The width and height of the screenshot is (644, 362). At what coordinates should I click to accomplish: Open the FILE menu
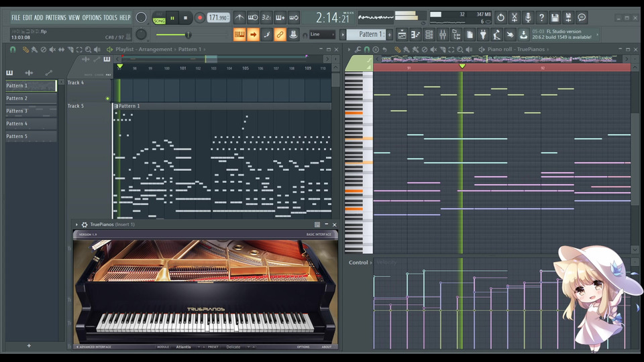(x=15, y=17)
